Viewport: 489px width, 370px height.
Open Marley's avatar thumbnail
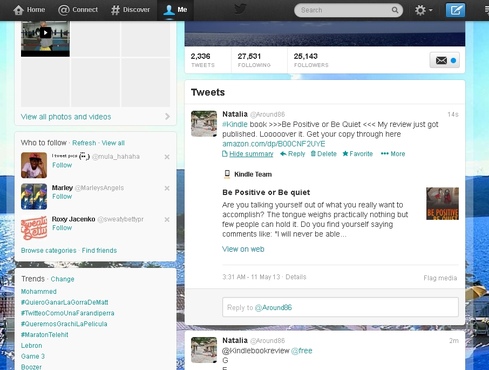34,196
